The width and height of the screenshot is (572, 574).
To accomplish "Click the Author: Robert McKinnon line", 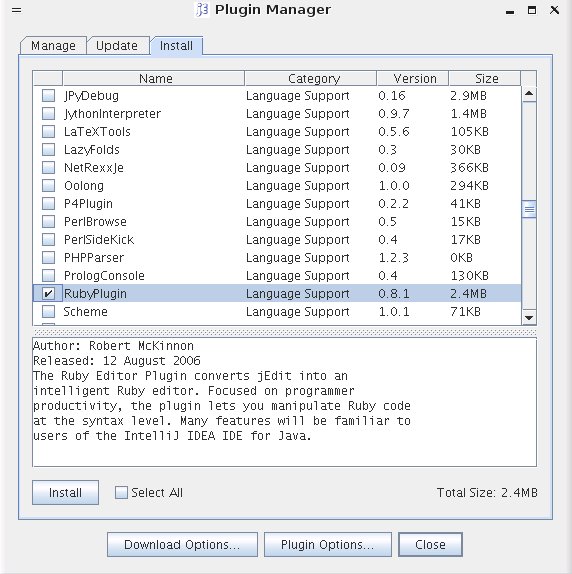I will pyautogui.click(x=113, y=346).
